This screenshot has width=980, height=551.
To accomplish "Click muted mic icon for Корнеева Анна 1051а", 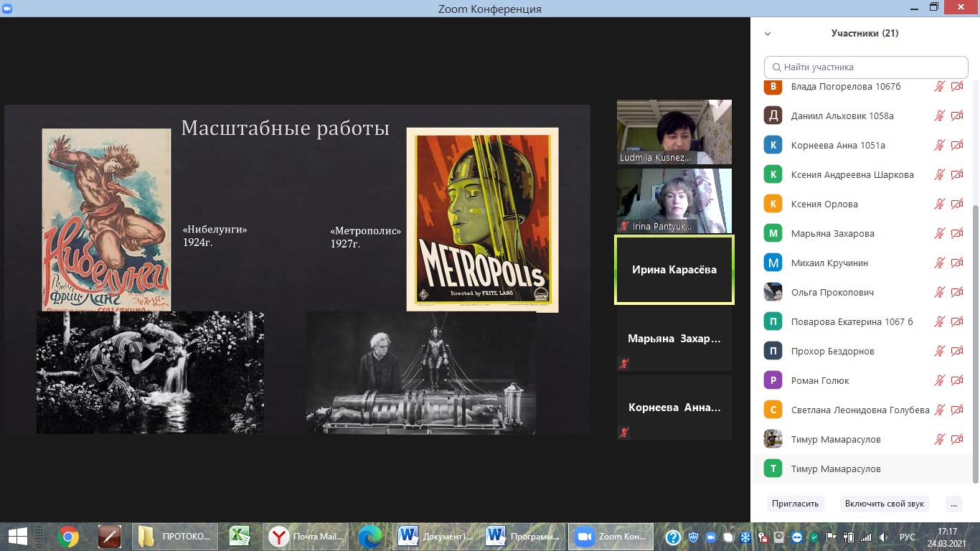I will (x=939, y=145).
